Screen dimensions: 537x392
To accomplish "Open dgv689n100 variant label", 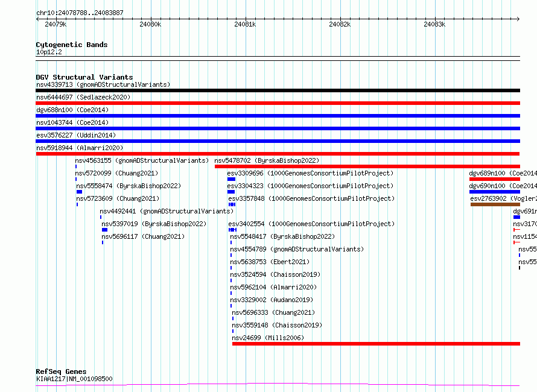I will coord(503,173).
